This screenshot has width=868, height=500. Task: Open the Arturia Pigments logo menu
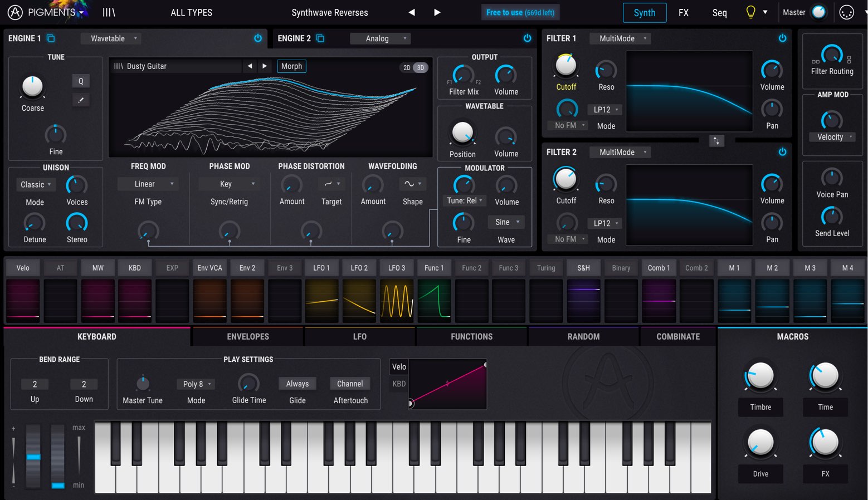(47, 12)
